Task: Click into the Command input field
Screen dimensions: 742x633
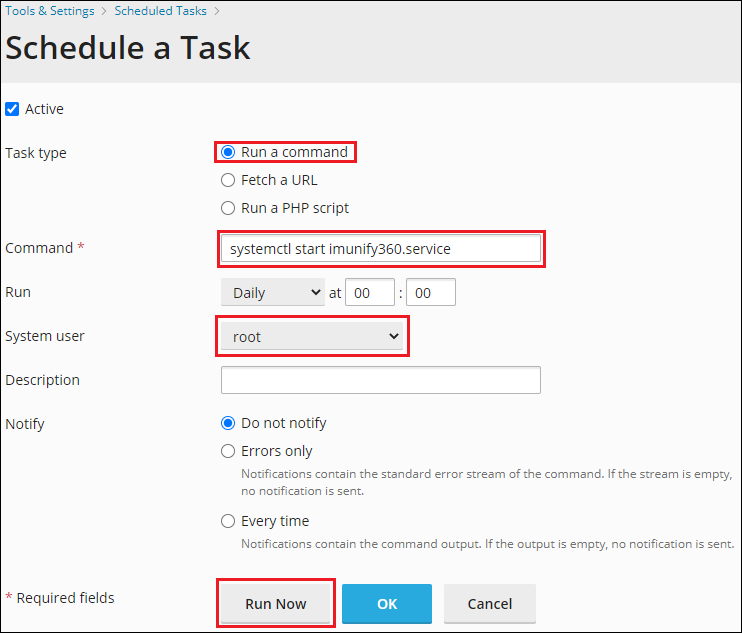Action: pos(381,249)
